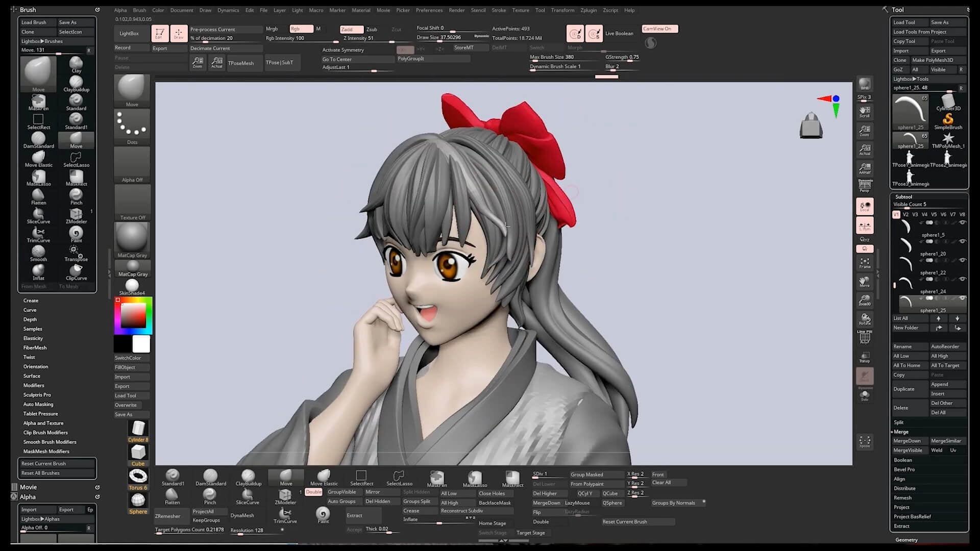The image size is (980, 551).
Task: Toggle the Double option in bottom shelf
Action: (313, 492)
